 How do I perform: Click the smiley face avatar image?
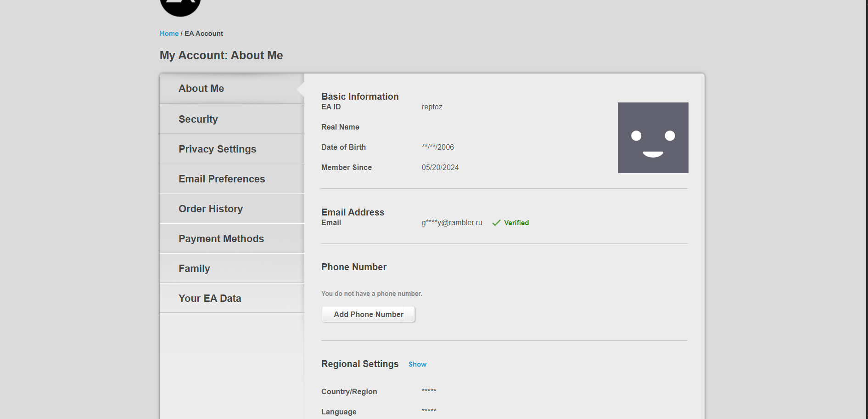point(653,138)
